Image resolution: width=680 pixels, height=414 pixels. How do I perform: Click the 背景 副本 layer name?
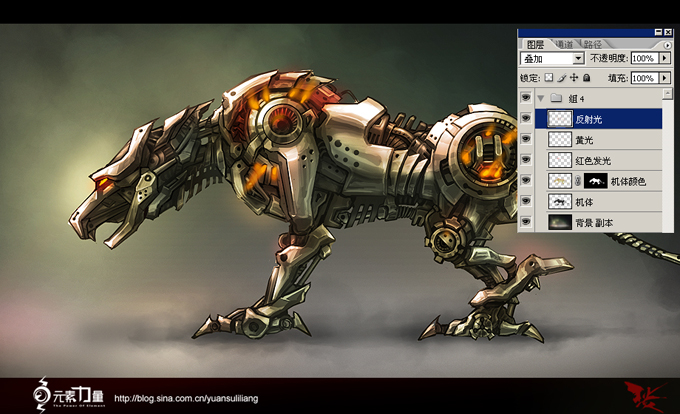[594, 223]
